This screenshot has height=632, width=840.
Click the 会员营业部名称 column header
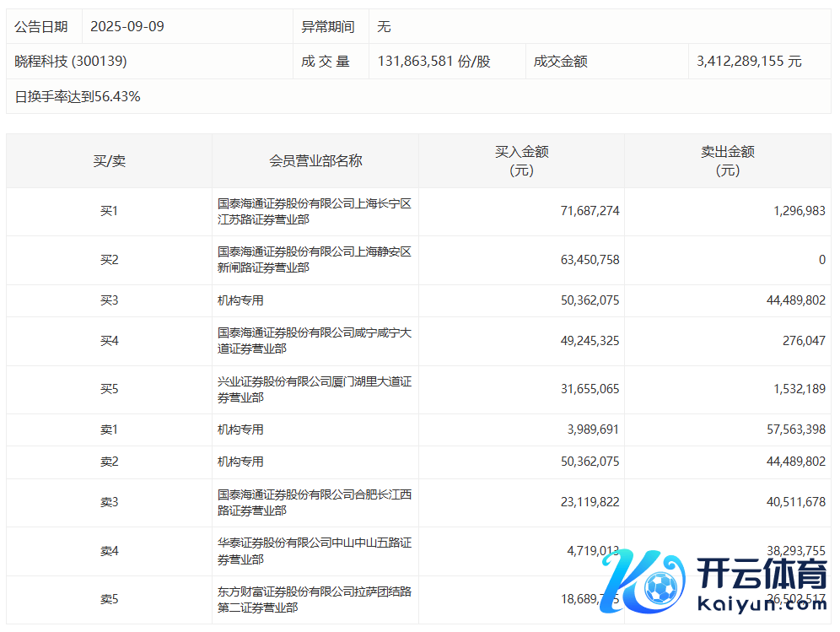coord(315,161)
